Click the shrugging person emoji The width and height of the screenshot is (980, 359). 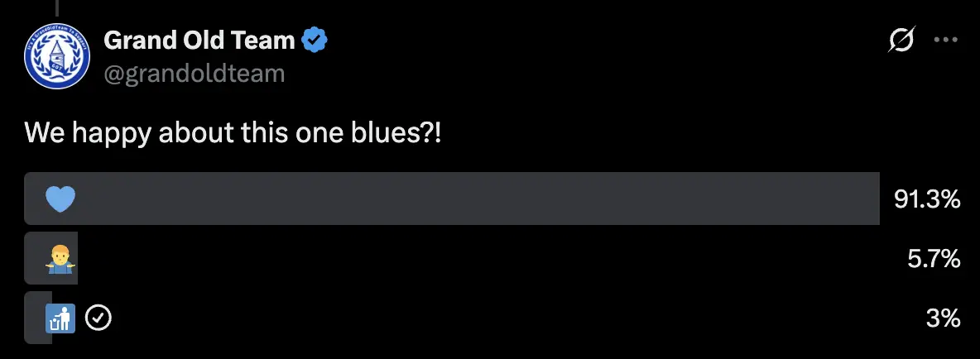[x=60, y=260]
